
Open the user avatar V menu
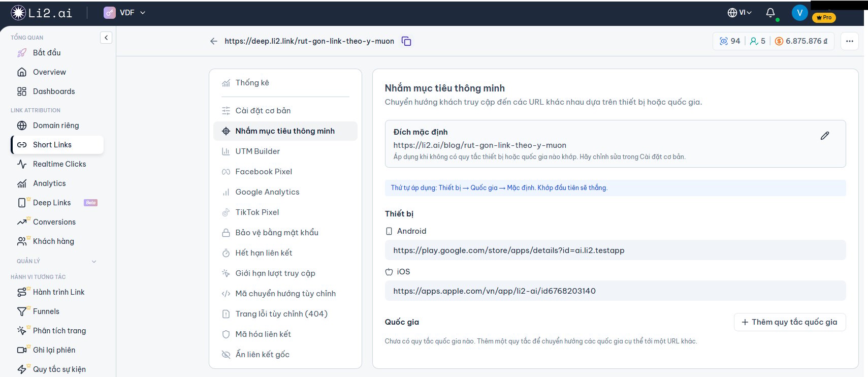pyautogui.click(x=799, y=13)
